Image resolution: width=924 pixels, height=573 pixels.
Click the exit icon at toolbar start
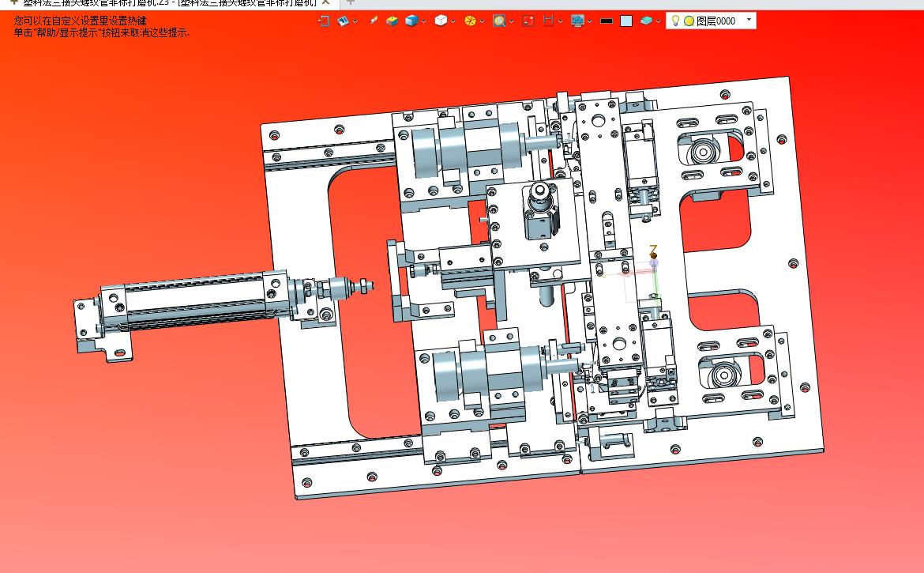[x=324, y=21]
